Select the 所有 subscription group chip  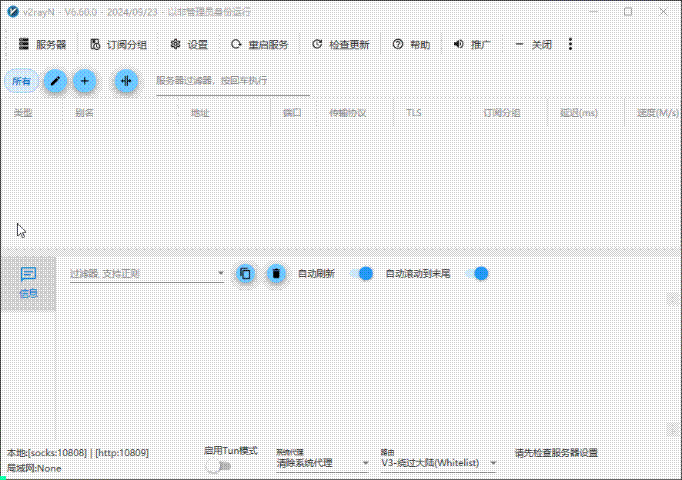coord(21,81)
